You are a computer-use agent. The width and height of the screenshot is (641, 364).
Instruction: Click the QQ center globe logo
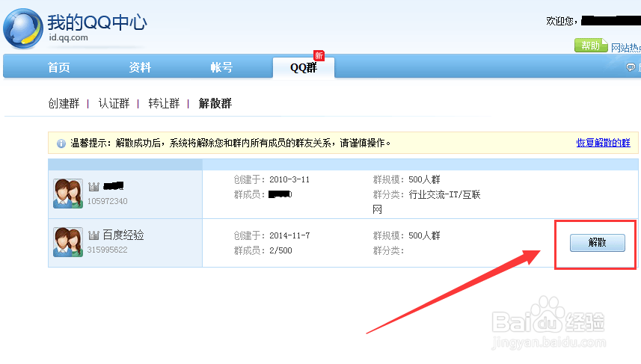[x=23, y=29]
